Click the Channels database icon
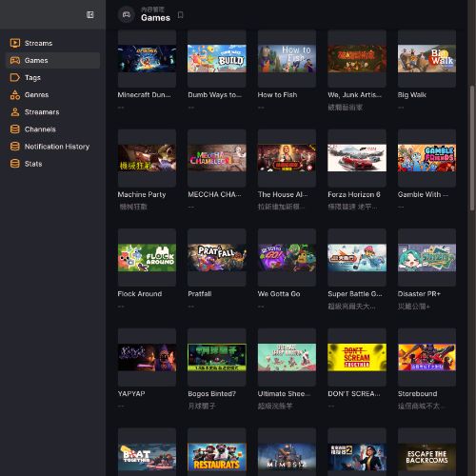Screen dimensions: 476x476 coord(15,129)
